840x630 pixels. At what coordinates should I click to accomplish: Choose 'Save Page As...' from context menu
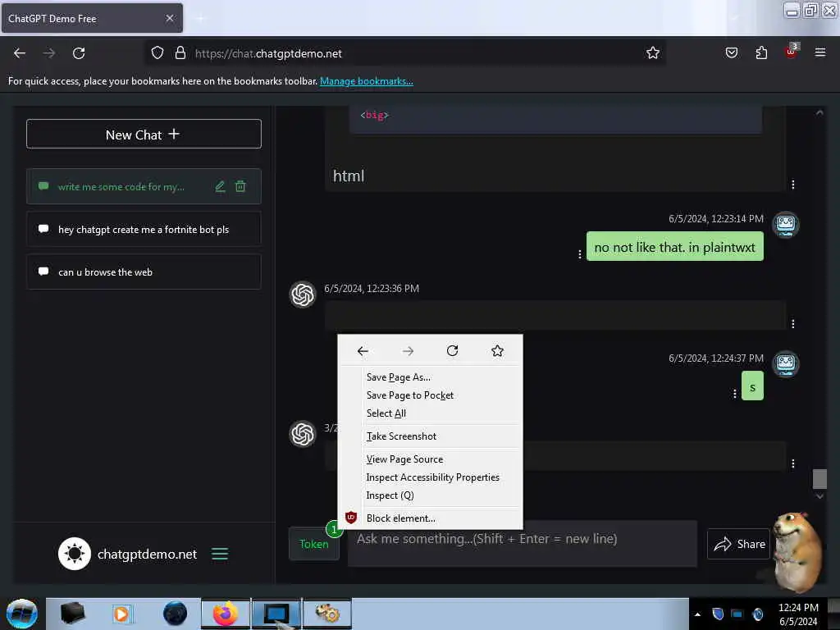coord(430,377)
